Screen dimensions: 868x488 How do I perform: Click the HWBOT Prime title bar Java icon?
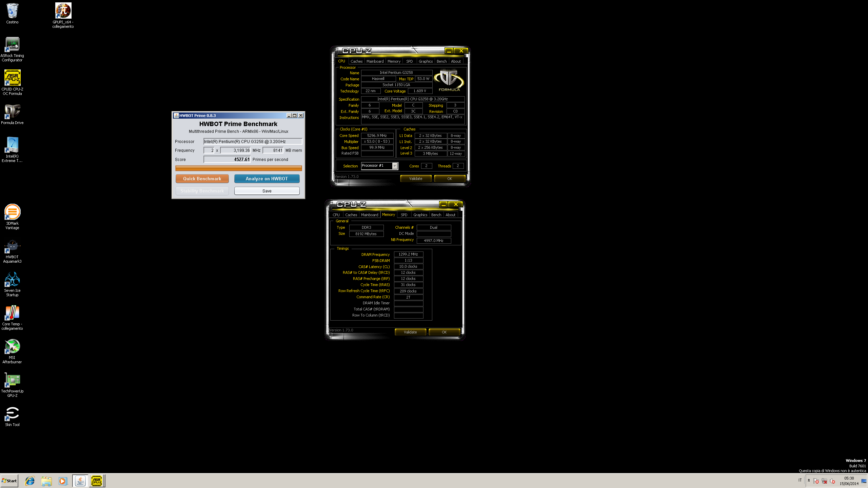click(x=176, y=116)
